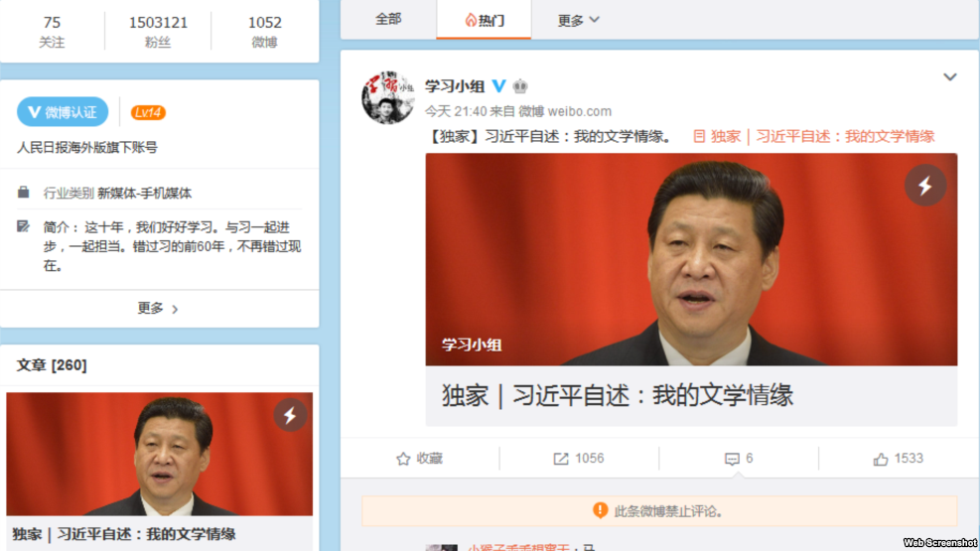The image size is (980, 551).
Task: Click the 学习小组 profile avatar
Action: click(387, 97)
